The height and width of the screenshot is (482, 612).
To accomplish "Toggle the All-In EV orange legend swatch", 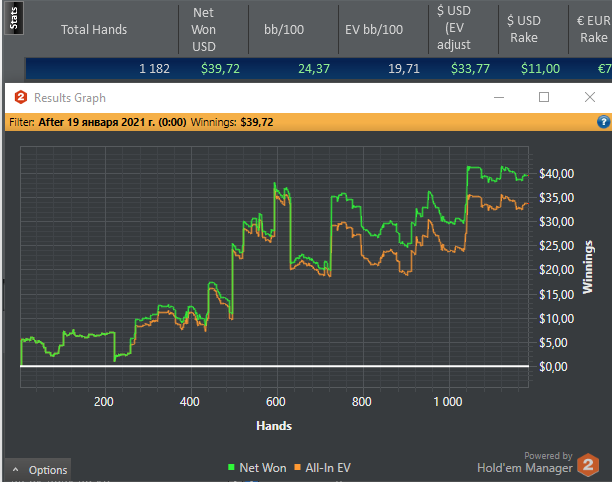I will point(297,467).
